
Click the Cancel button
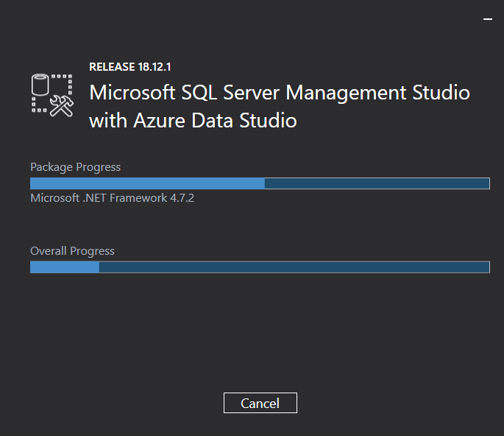260,403
